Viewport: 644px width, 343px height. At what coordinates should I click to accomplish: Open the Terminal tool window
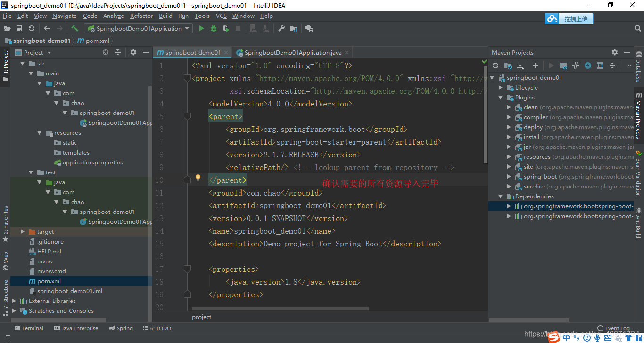pyautogui.click(x=29, y=328)
